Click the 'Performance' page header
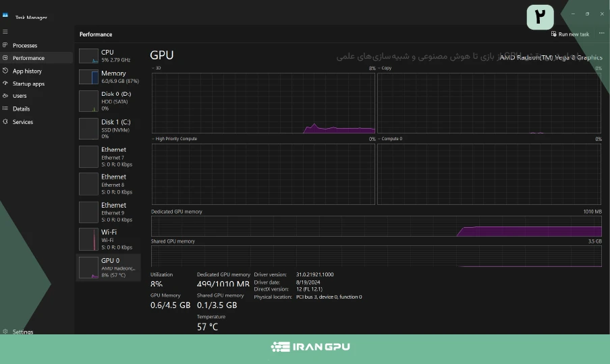This screenshot has width=610, height=364. pos(96,34)
